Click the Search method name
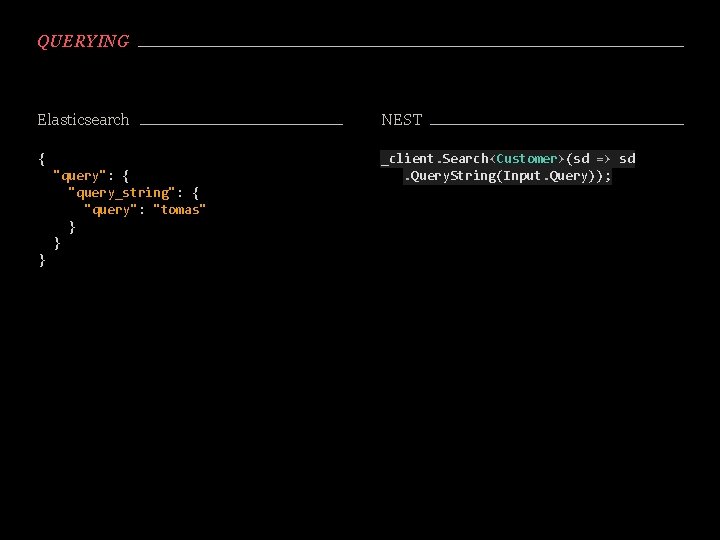 coord(464,158)
